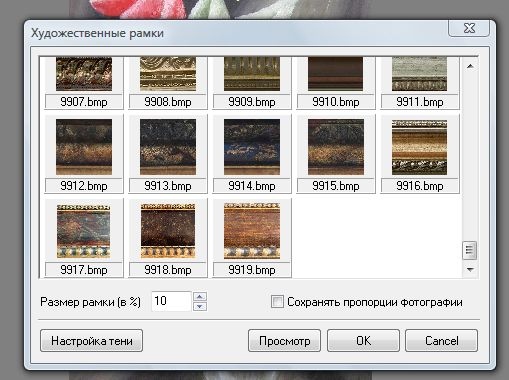Select the 9908.bmp frame thumbnail
This screenshot has height=380, width=509.
(x=168, y=74)
